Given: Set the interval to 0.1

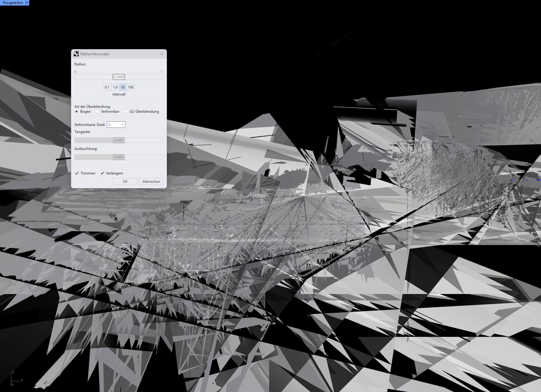Looking at the screenshot, I should point(107,87).
